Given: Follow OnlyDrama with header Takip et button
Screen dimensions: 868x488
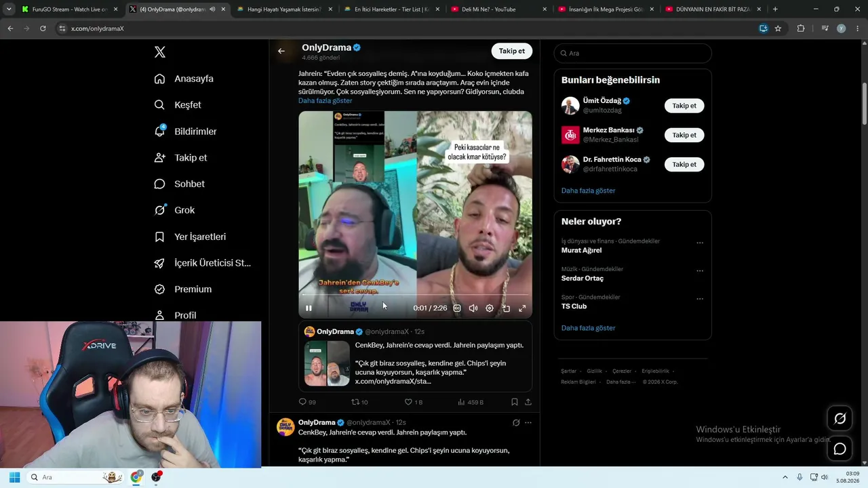Looking at the screenshot, I should pos(512,51).
